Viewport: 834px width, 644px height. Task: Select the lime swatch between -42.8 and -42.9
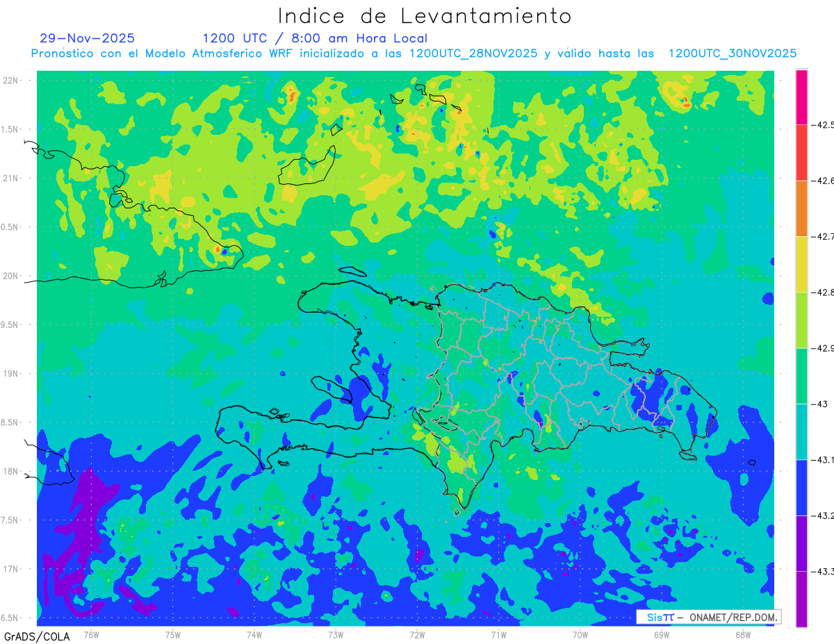coord(801,320)
